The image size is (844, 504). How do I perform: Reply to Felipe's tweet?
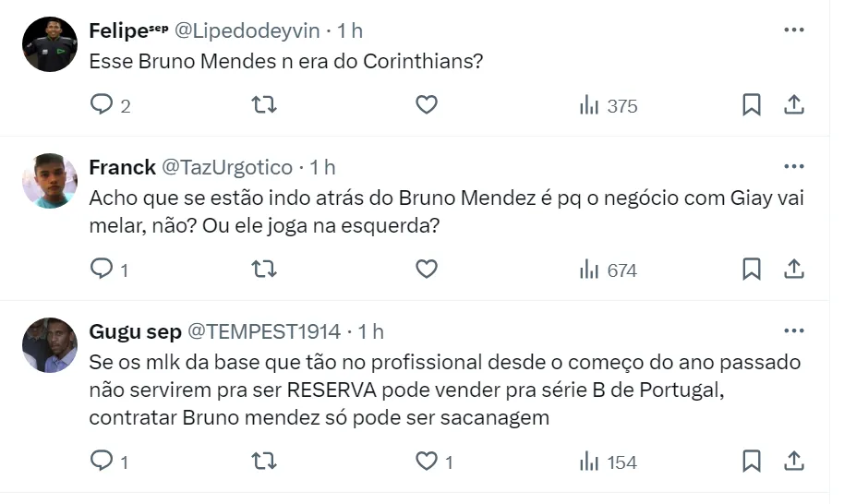point(102,105)
